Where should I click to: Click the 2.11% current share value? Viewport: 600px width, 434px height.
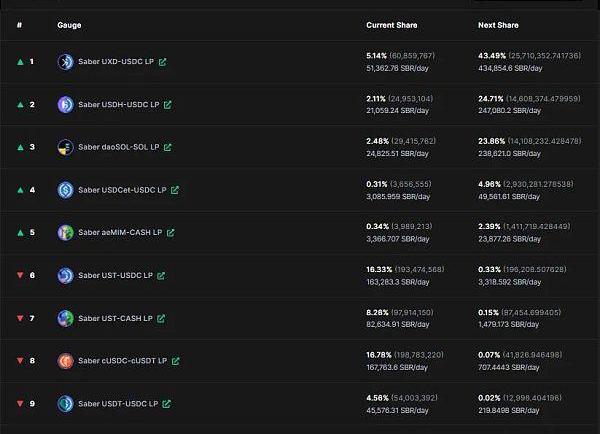(x=376, y=99)
